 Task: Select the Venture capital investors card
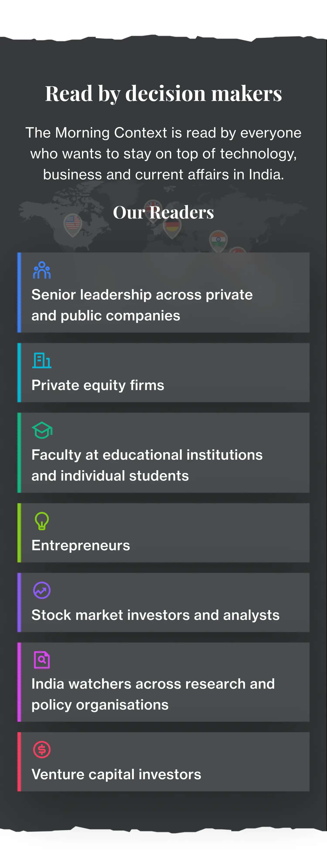163,762
